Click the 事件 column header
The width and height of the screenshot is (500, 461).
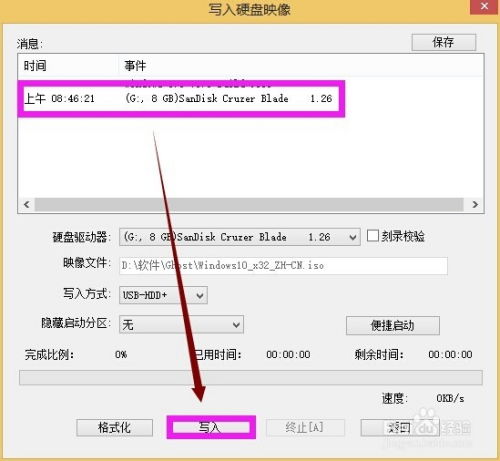tap(135, 66)
